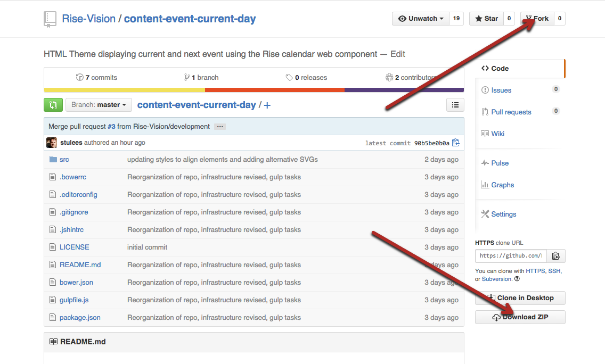Click the releases tag icon
Viewport: 605px width, 364px height.
[289, 78]
